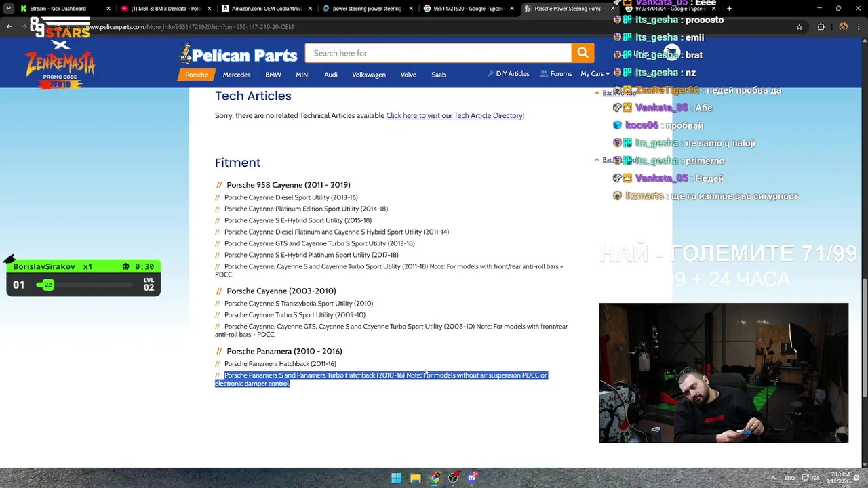Click 'Cayenne GTS and Cayenne Turbo S' row
Screen dimensions: 868x488
click(319, 243)
